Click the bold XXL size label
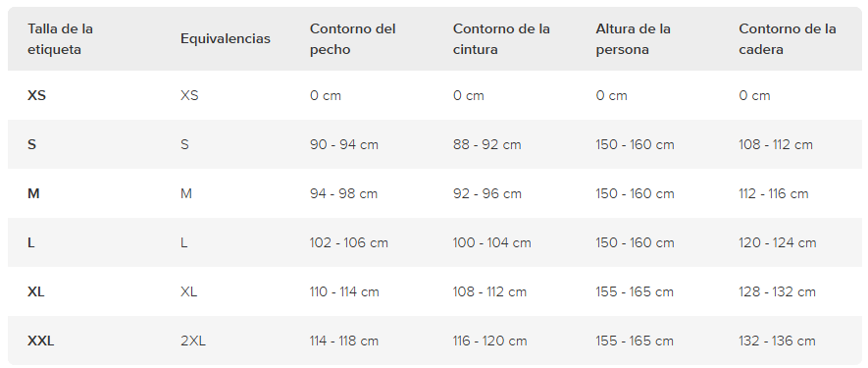 pos(41,341)
